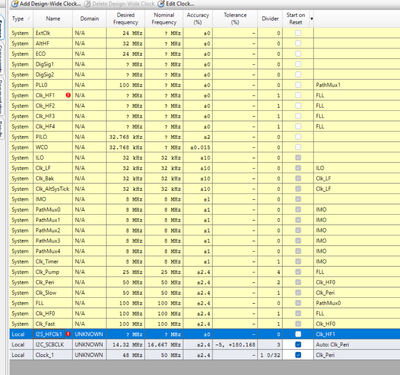Click the PathMux1 source of PLL0
400x375 pixels.
point(328,85)
